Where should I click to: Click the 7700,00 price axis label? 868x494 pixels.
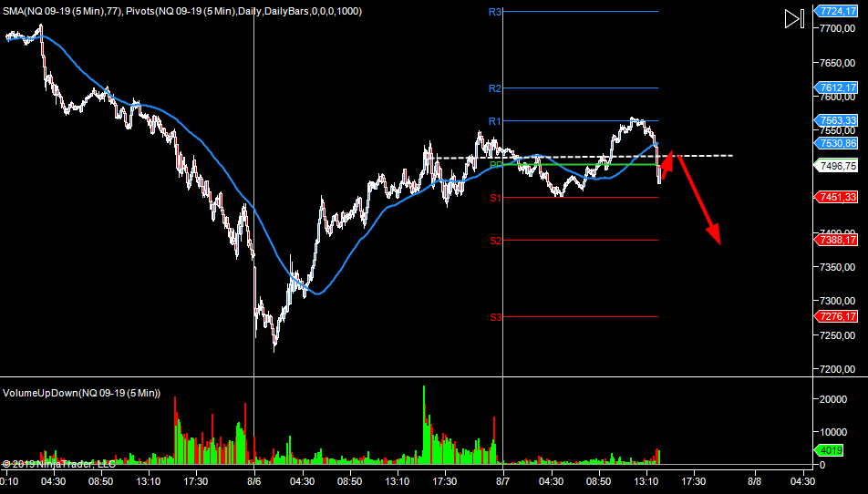(x=837, y=29)
